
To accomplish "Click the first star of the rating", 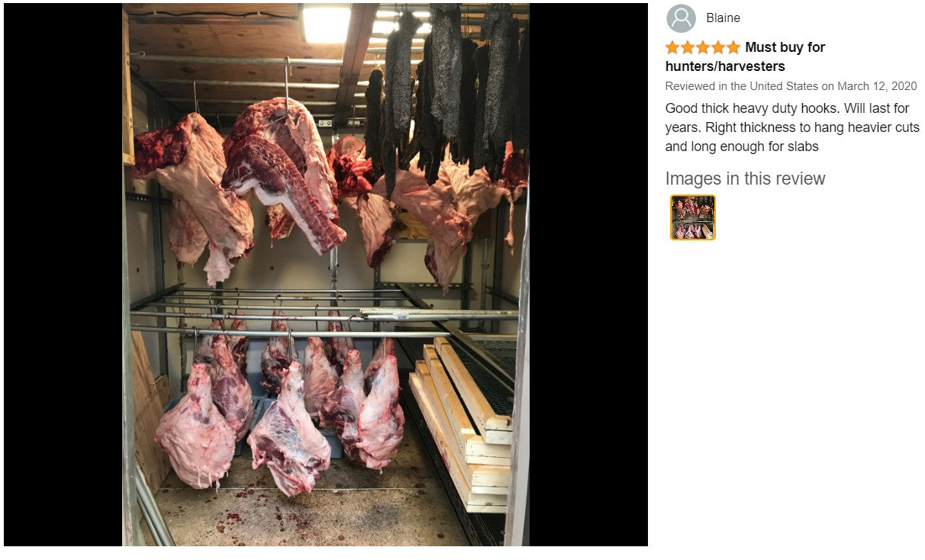I will pos(672,47).
